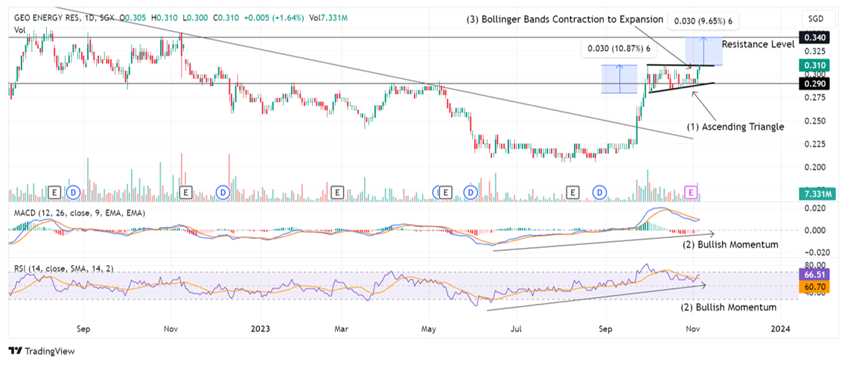Click the 7.331M volume axis label
The image size is (868, 376).
click(x=817, y=194)
